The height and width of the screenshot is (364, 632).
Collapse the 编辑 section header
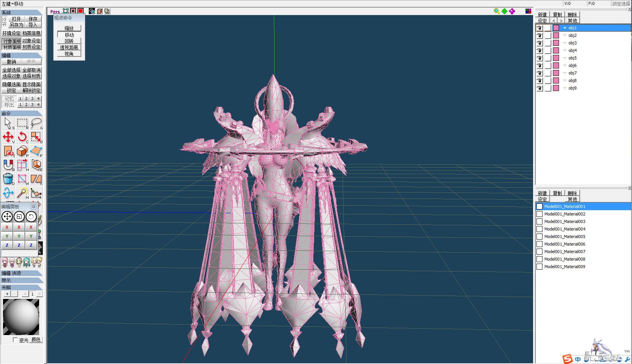[x=22, y=55]
